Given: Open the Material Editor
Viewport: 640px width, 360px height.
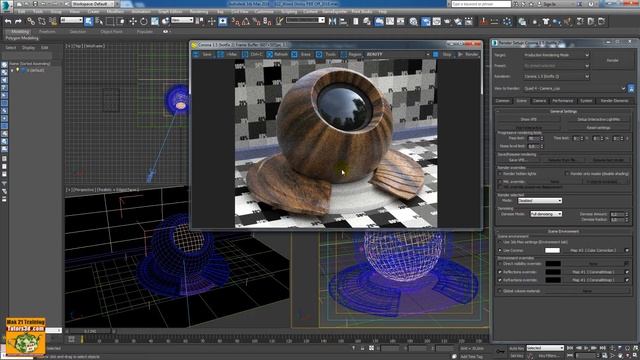Looking at the screenshot, I should (x=413, y=21).
